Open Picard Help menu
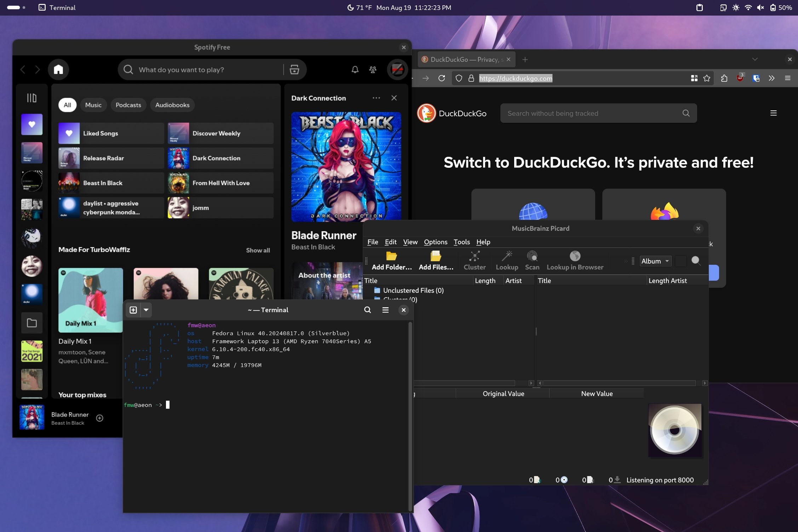Image resolution: width=798 pixels, height=532 pixels. coord(483,242)
